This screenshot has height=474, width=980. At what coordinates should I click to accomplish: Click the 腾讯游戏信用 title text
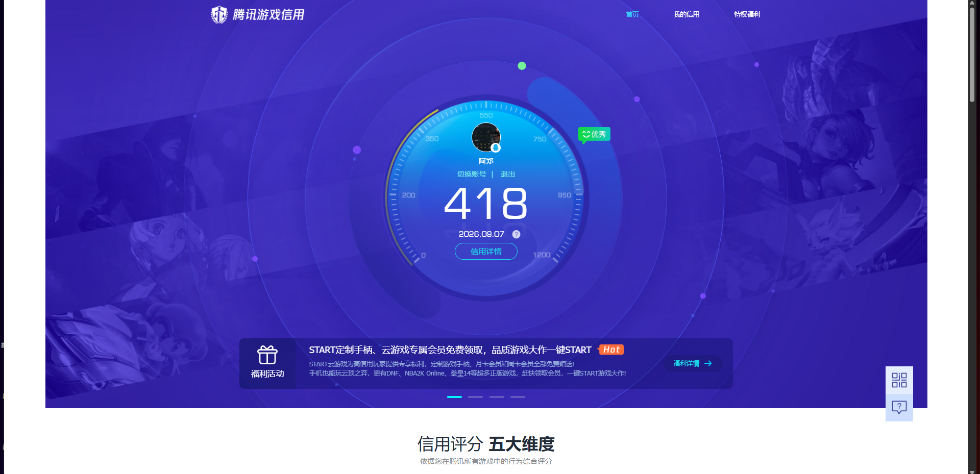pyautogui.click(x=268, y=14)
